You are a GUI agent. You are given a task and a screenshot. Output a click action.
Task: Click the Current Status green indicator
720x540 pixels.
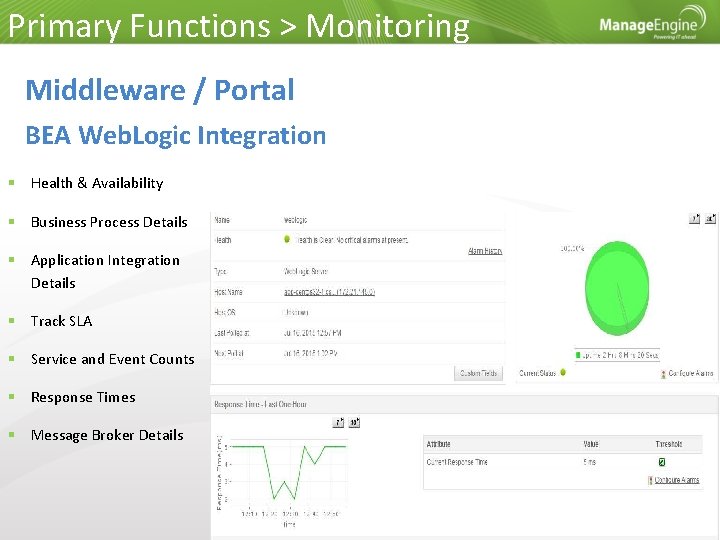click(x=563, y=372)
